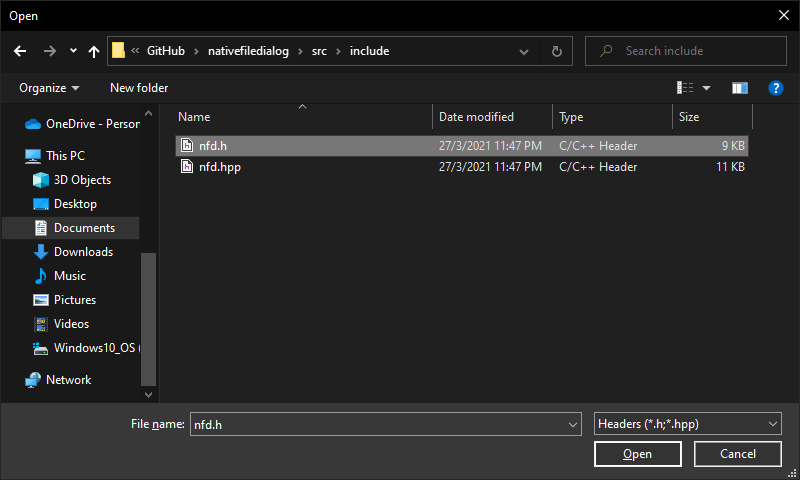Open 3D Objects in the sidebar
Viewport: 800px width, 480px height.
tap(81, 180)
